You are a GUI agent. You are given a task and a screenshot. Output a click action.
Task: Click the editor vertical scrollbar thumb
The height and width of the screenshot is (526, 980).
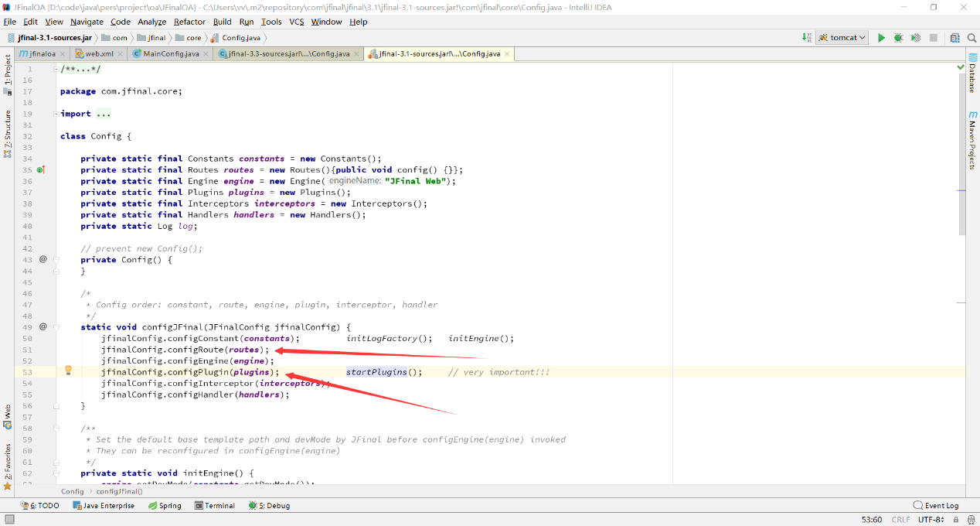coord(961,155)
